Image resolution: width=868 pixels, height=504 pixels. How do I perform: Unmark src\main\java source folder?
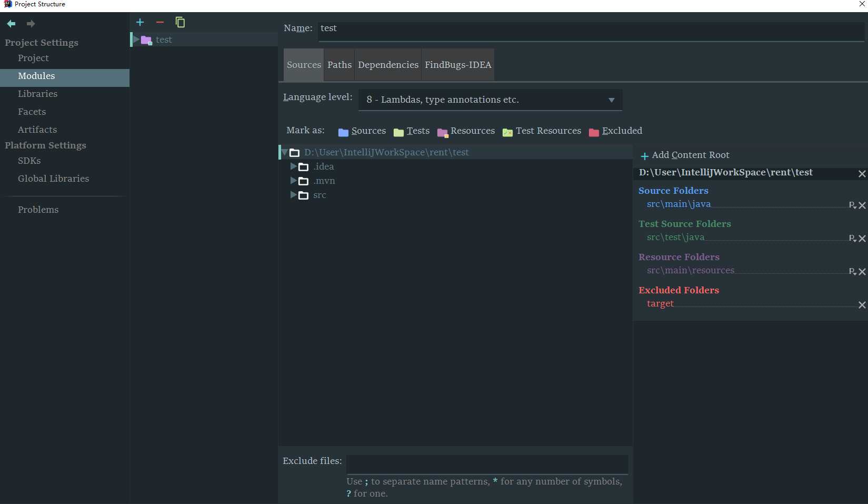pos(862,205)
